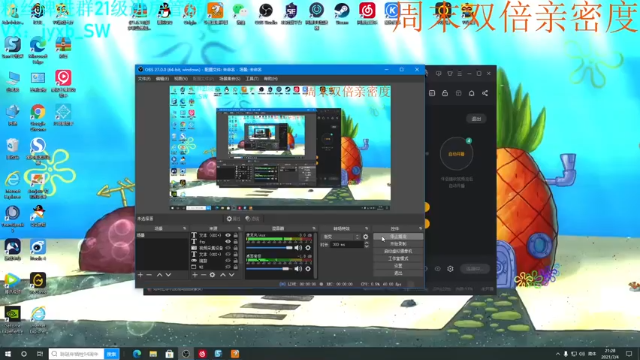Viewport: 640px width, 360px height.
Task: Pop out the Controls dock panel
Action: point(420,229)
